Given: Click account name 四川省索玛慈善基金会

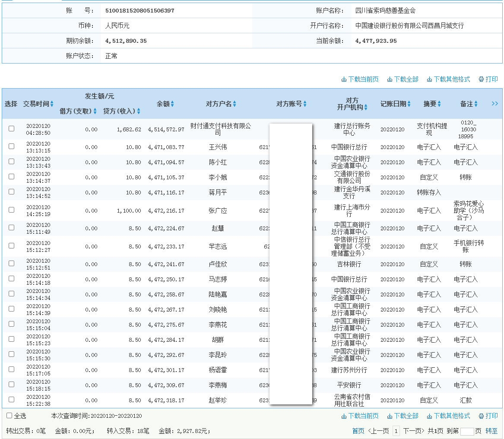Looking at the screenshot, I should point(385,11).
